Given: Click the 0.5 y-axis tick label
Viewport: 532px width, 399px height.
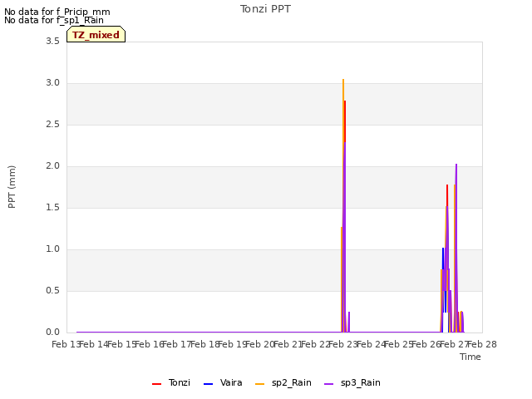Looking at the screenshot, I should [x=52, y=291].
